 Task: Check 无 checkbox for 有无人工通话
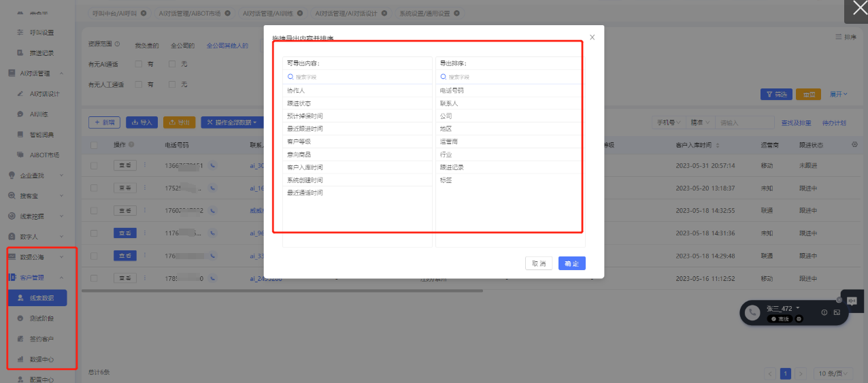point(172,84)
